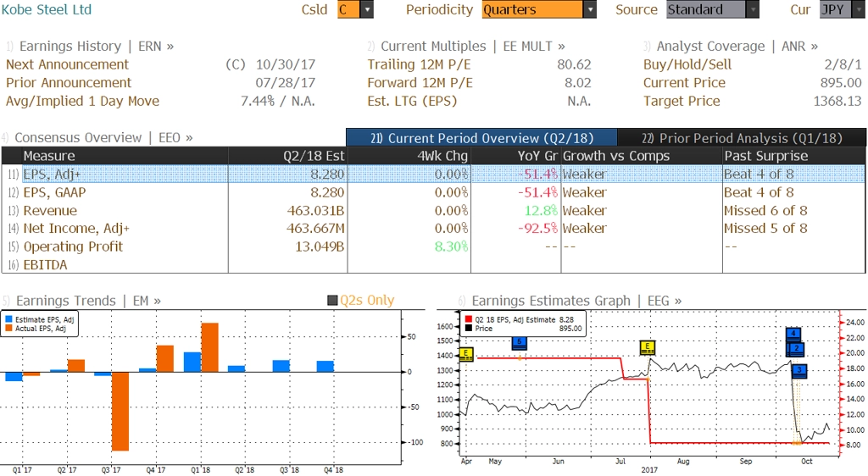Select the EPS, GAAP measure row
868x476 pixels.
coord(433,192)
